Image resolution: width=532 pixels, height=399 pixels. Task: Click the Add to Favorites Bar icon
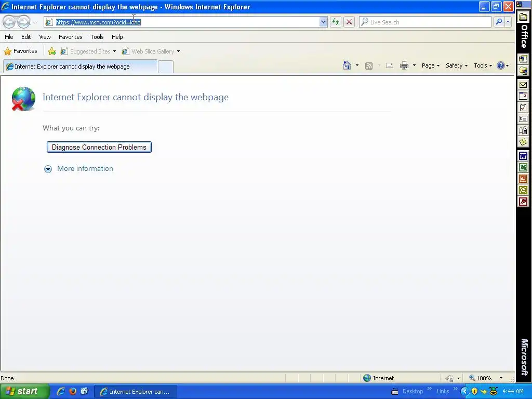click(x=52, y=51)
